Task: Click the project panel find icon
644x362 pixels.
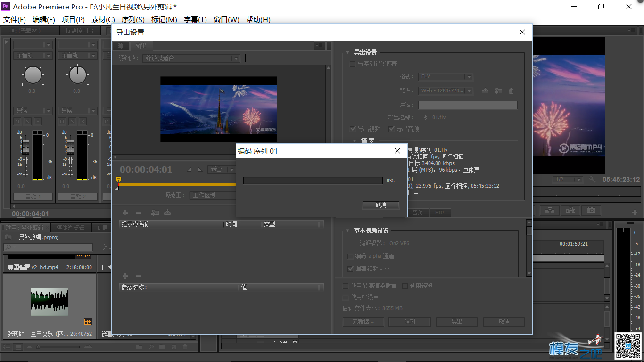Action: click(x=151, y=347)
